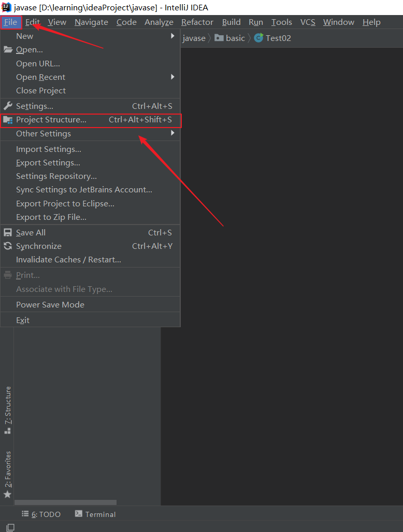Choose Open URL... from File menu
403x532 pixels.
tap(38, 63)
